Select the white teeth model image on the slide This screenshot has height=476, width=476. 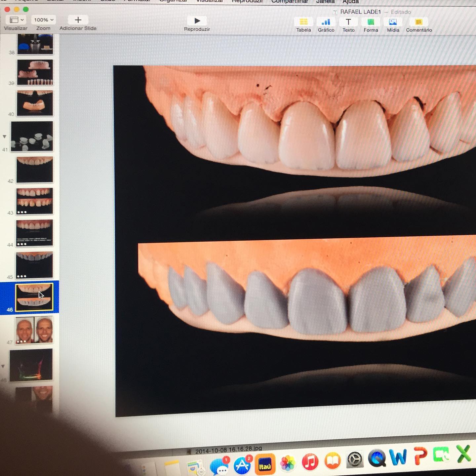[x=310, y=122]
